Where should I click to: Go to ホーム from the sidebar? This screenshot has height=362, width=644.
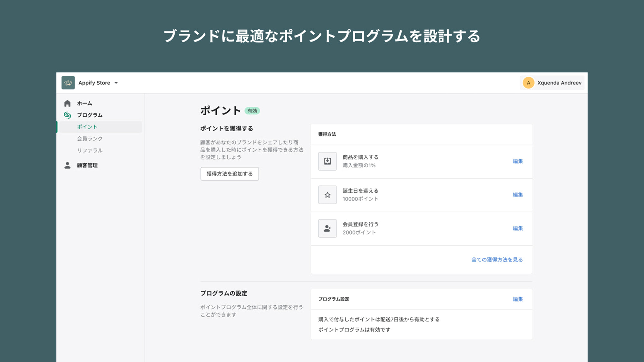(x=84, y=103)
